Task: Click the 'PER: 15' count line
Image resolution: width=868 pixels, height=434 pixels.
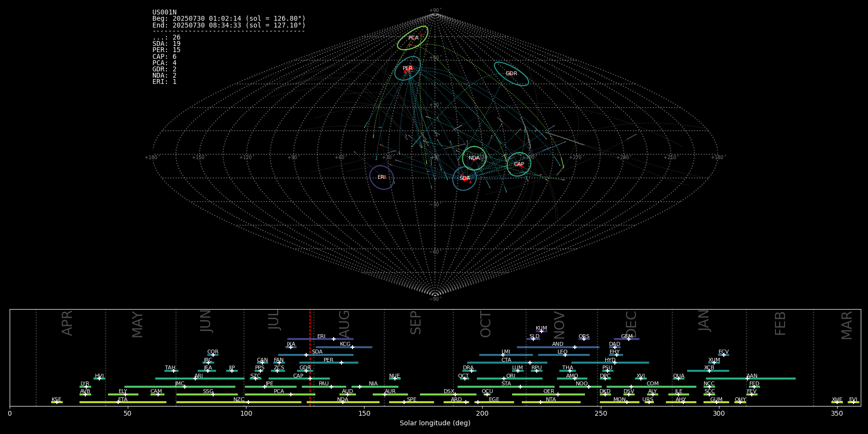Action: pyautogui.click(x=166, y=50)
